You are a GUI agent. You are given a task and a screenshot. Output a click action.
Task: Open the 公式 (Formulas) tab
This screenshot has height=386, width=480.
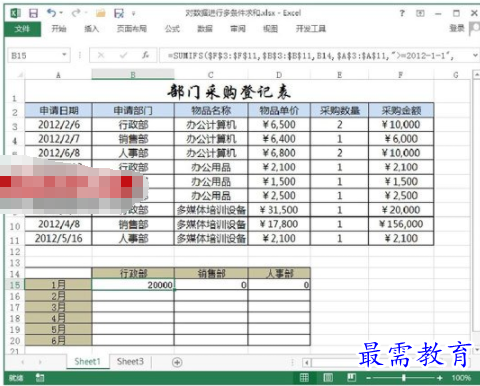tap(172, 29)
